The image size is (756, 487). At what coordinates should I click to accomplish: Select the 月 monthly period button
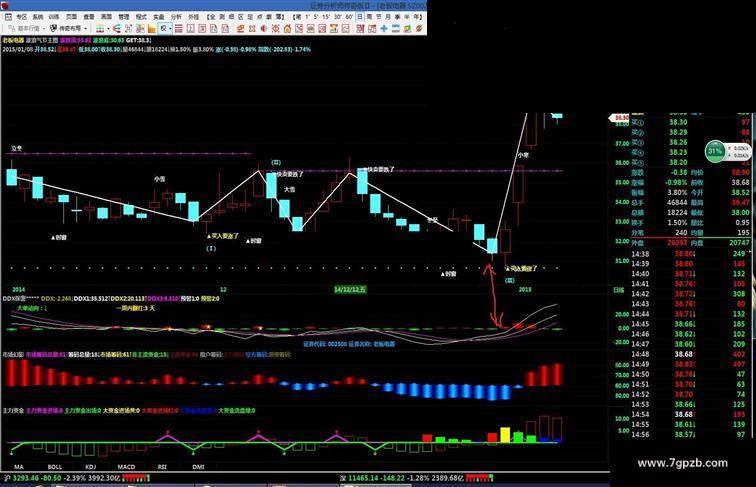388,17
